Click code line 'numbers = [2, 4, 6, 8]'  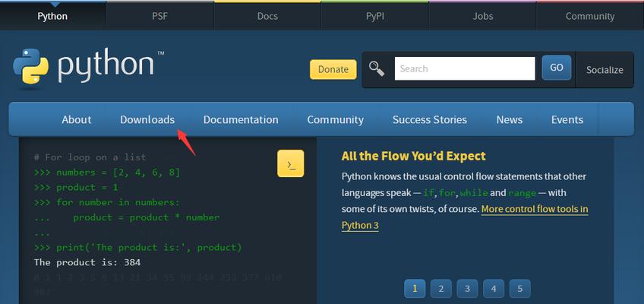107,173
